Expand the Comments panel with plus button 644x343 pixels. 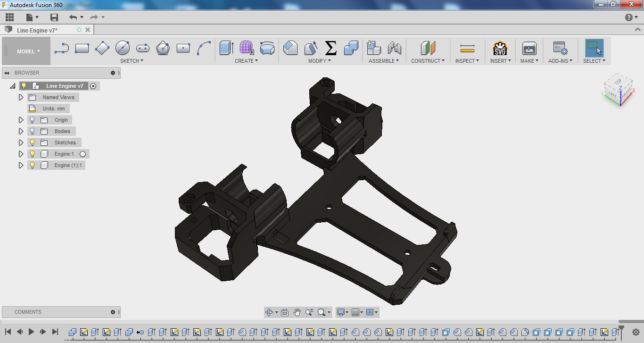point(113,312)
